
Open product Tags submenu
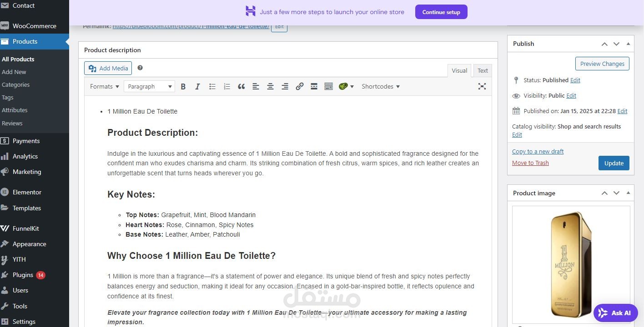point(8,97)
